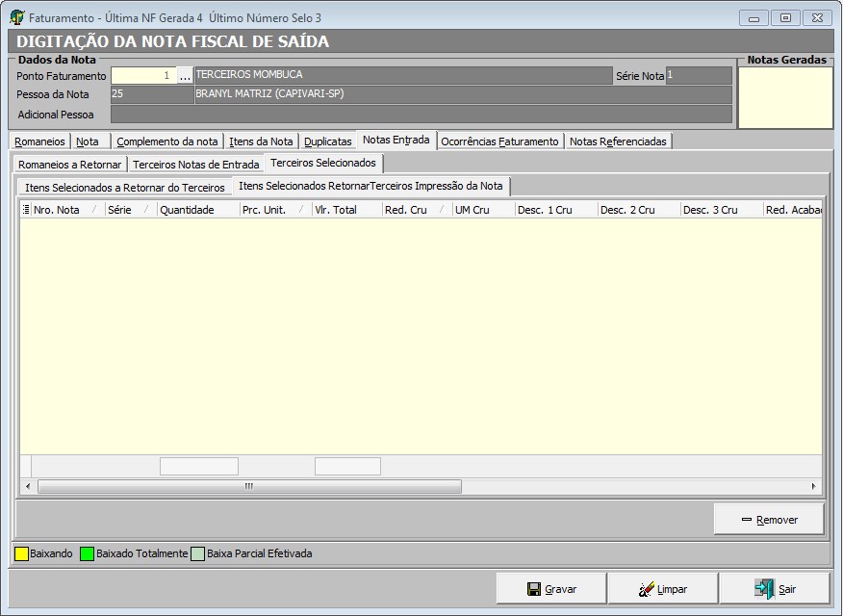Click the horizontal scrollbar right arrow
Screen dimensions: 843x616
[x=814, y=486]
